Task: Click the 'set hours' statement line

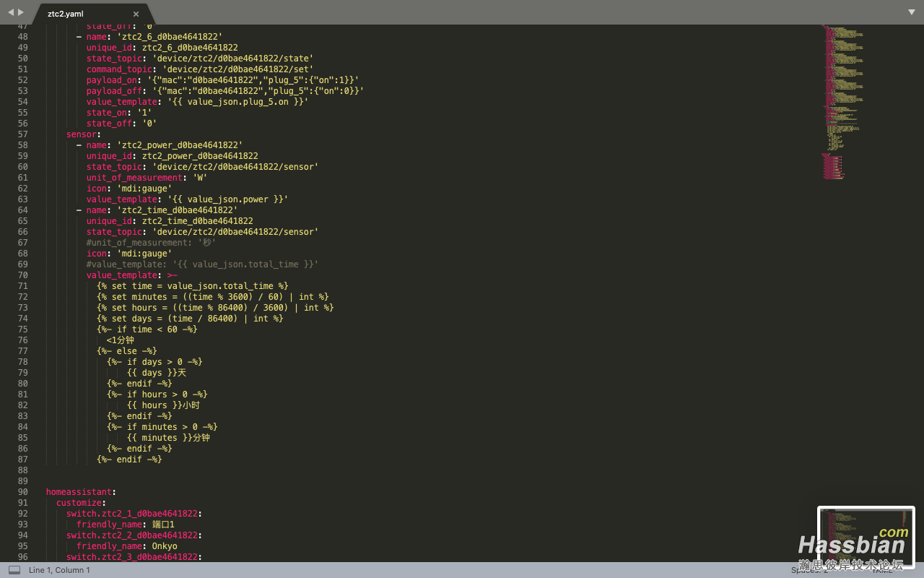Action: (x=215, y=308)
